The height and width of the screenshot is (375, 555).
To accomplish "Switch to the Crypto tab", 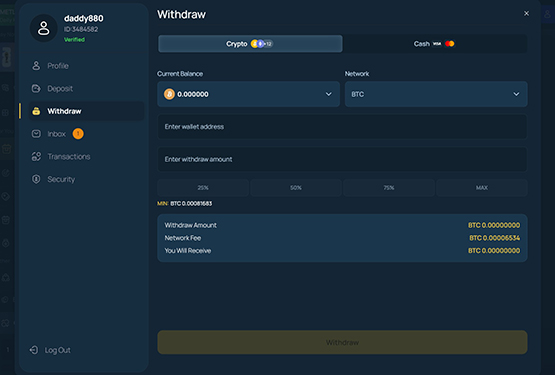I will (x=250, y=44).
